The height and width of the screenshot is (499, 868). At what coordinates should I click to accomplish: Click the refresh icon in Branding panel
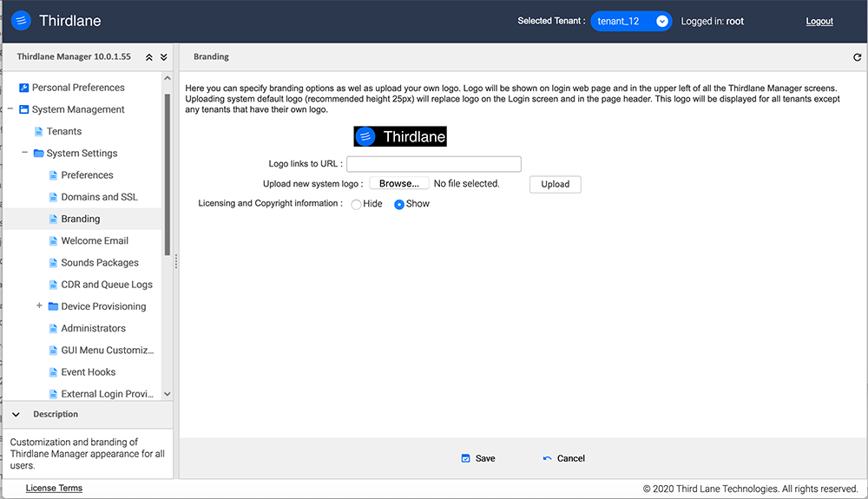click(857, 57)
